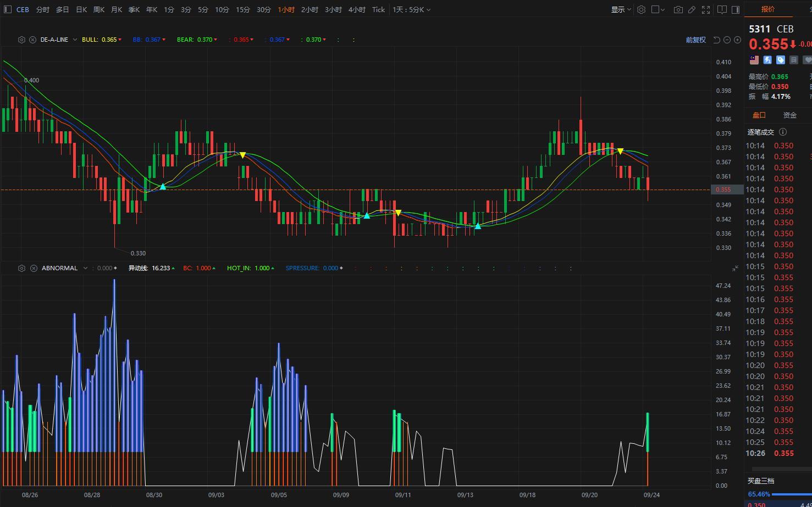Open the 1天：5分K dropdown
The height and width of the screenshot is (507, 812).
412,9
